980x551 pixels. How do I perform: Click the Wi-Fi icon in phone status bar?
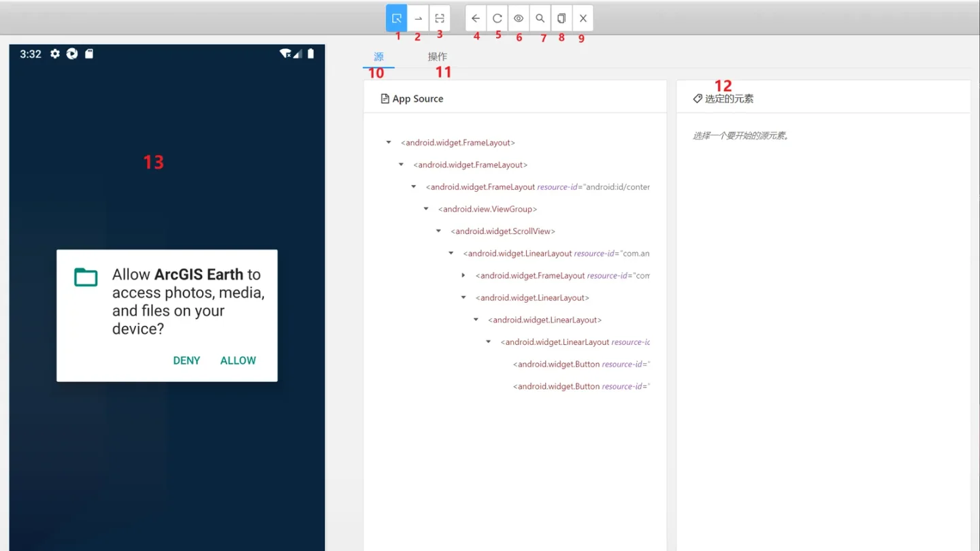click(286, 54)
